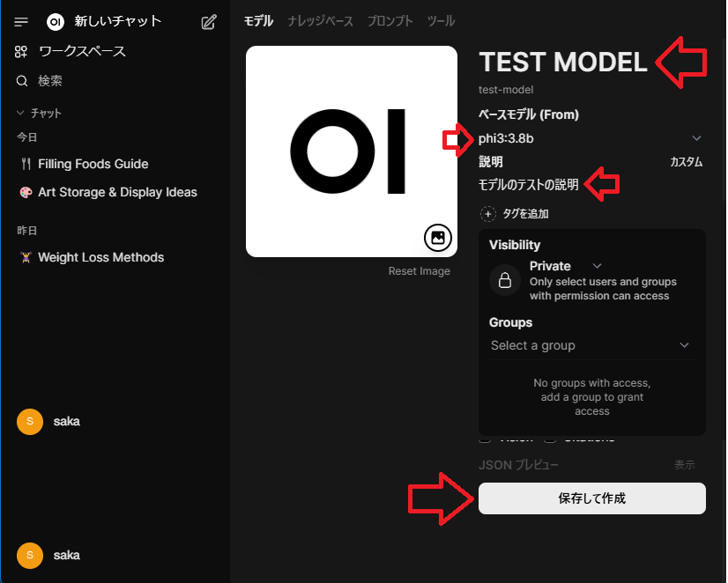Viewport: 728px width, 583px height.
Task: Click the 説明 label
Action: tap(490, 162)
